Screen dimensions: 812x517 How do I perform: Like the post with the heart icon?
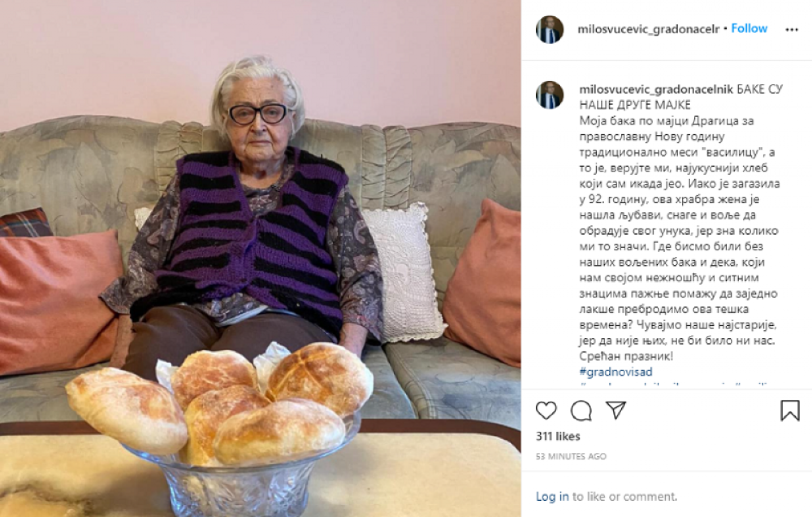pyautogui.click(x=546, y=410)
